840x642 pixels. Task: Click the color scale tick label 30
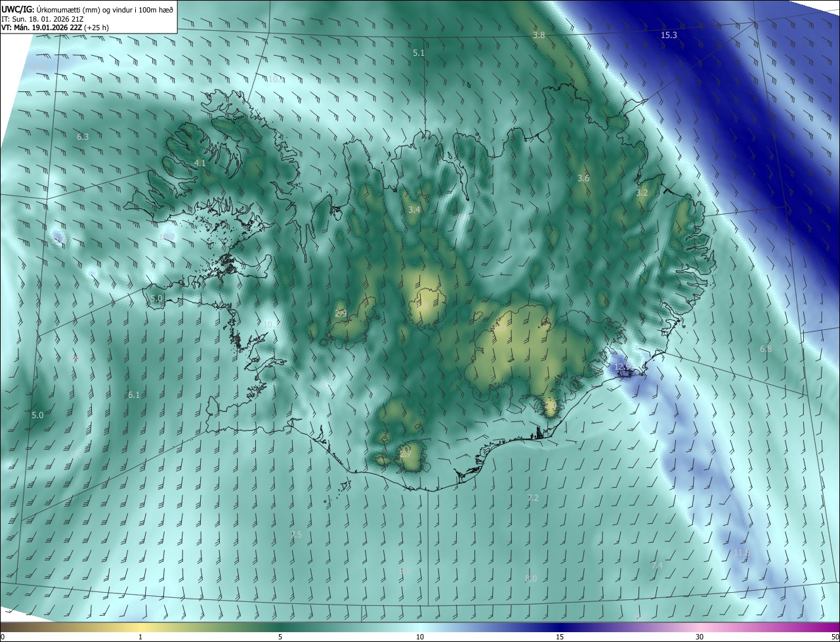(700, 637)
